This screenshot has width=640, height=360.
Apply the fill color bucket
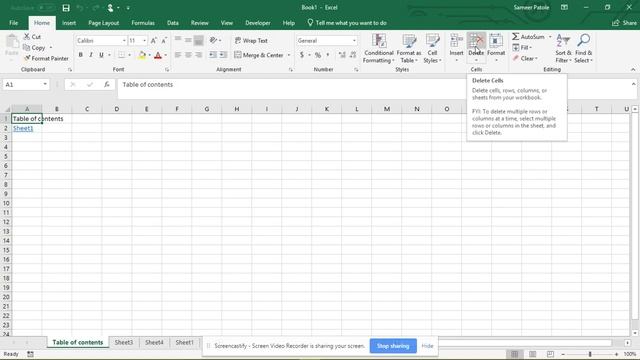pos(142,55)
